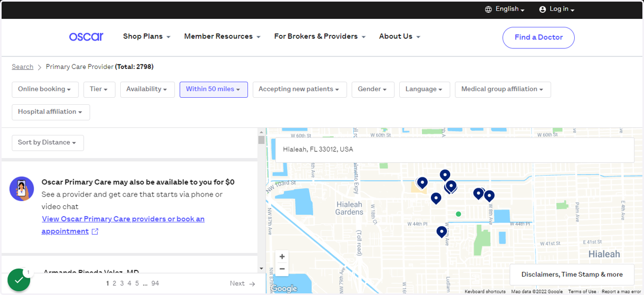This screenshot has width=644, height=295.
Task: Go to results page 94
Action: (x=155, y=284)
